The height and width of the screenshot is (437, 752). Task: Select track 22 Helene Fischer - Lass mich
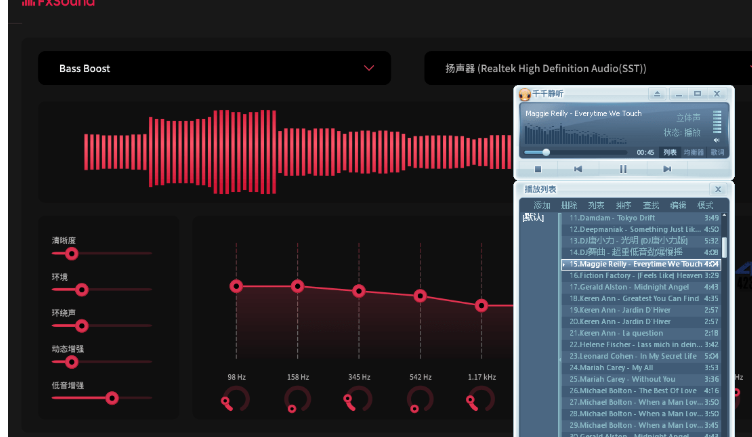(x=641, y=344)
